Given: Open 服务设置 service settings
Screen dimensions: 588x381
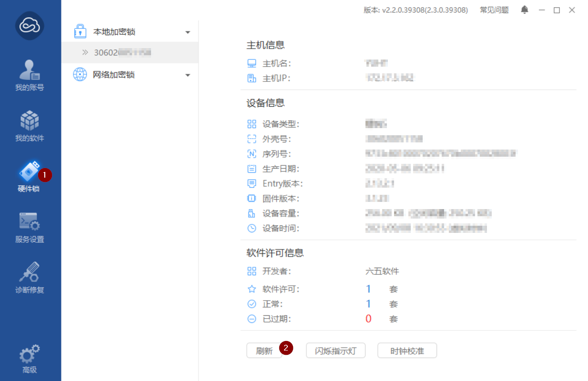Looking at the screenshot, I should click(x=30, y=227).
